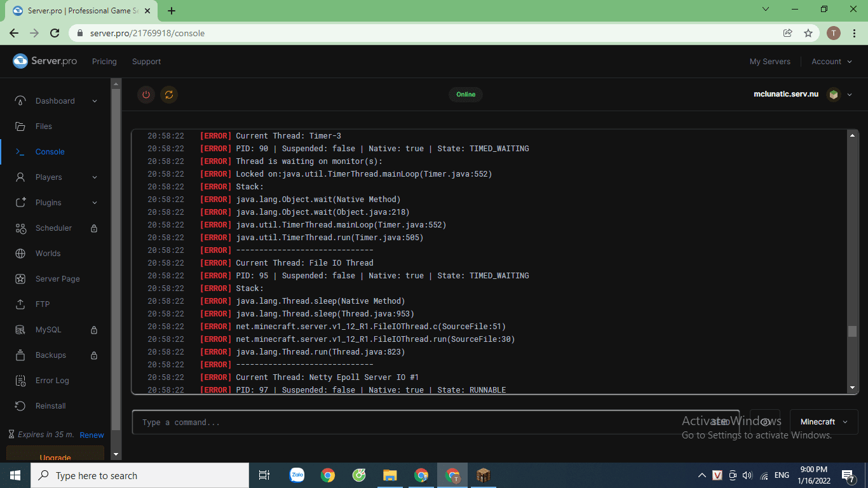Screen dimensions: 868x488
Task: Click the Renew link
Action: tap(92, 435)
